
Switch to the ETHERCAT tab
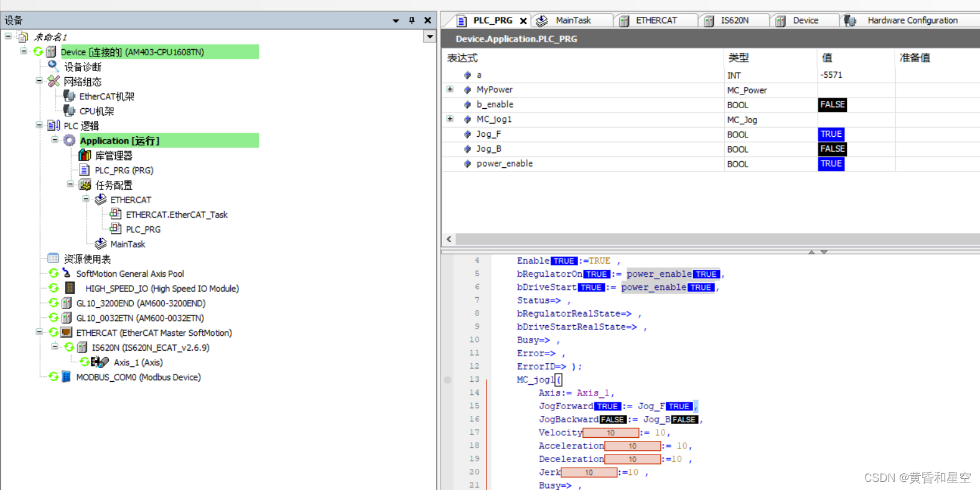point(656,21)
